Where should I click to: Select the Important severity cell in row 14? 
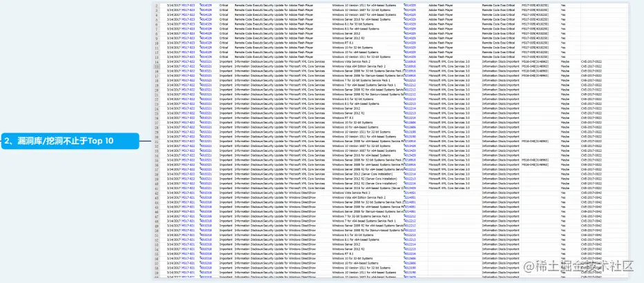pos(225,61)
